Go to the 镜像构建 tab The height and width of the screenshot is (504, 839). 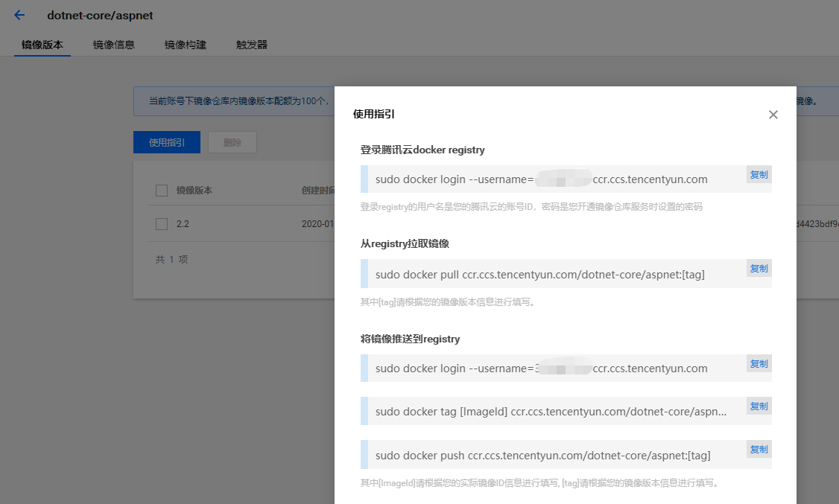186,45
